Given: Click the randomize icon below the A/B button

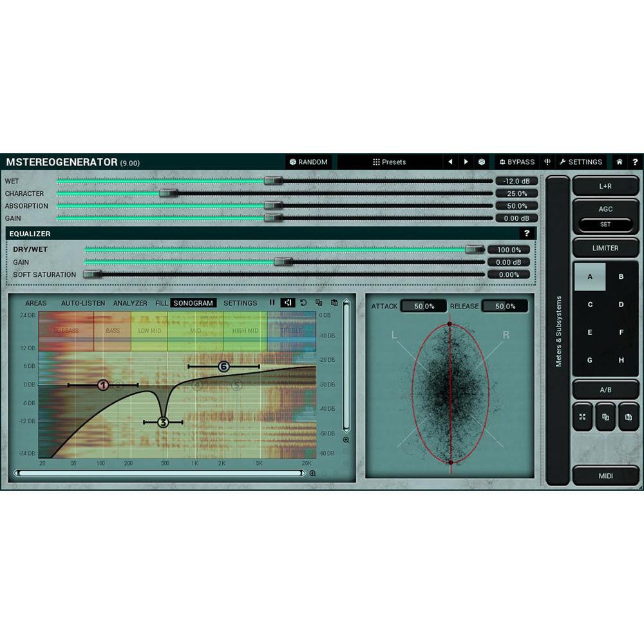Looking at the screenshot, I should coord(582,417).
